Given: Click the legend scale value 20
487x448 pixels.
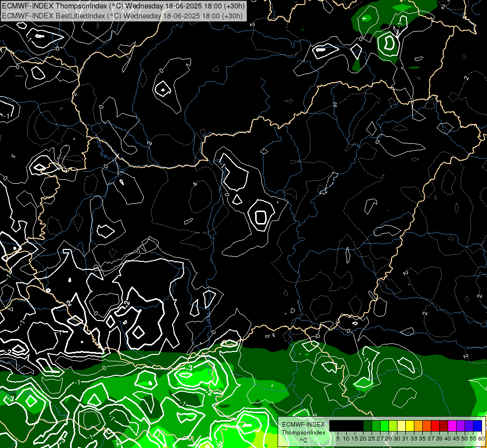Looking at the screenshot, I should (x=363, y=439).
